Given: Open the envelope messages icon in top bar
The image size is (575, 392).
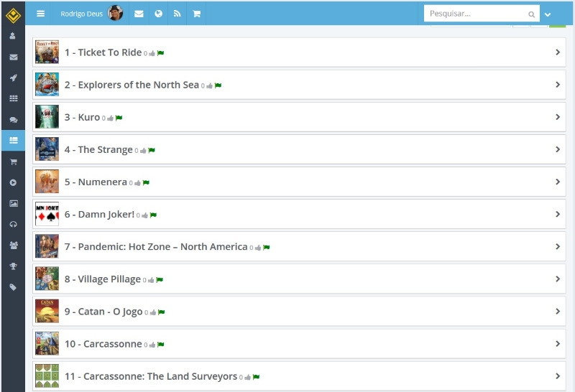Looking at the screenshot, I should (139, 14).
